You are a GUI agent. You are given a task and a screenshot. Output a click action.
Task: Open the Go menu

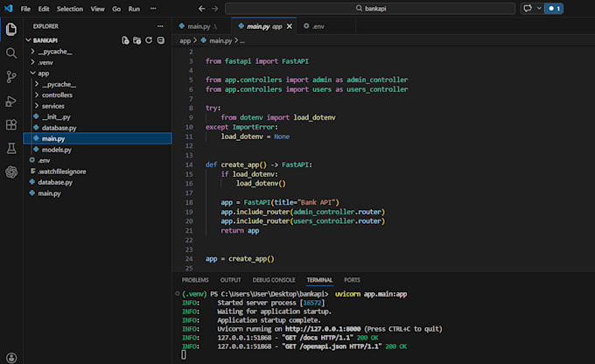[116, 9]
